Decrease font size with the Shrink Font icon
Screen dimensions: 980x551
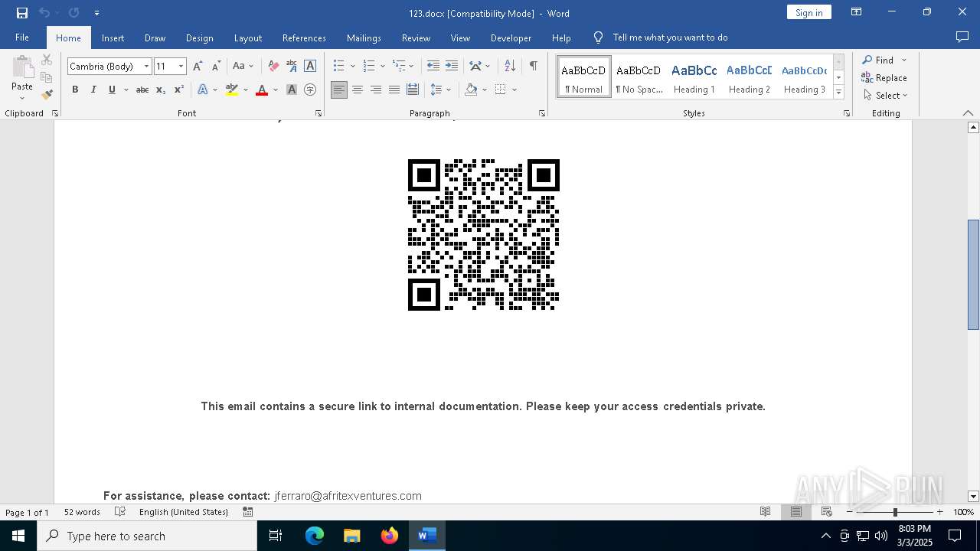point(216,67)
